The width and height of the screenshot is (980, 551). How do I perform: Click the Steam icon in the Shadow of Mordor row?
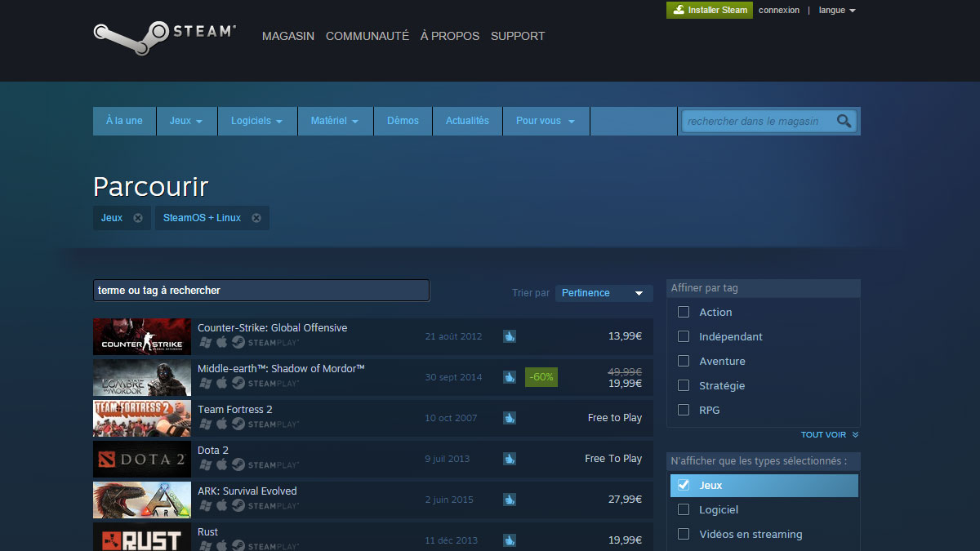238,383
